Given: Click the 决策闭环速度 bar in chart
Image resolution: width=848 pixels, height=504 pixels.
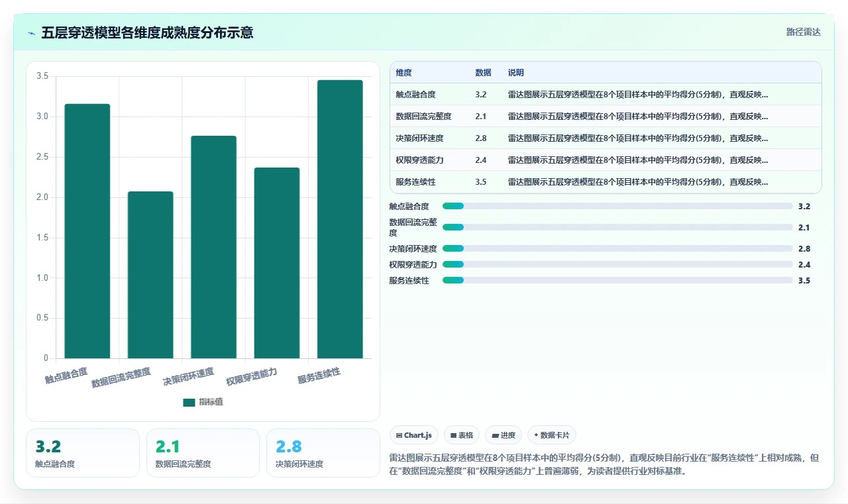Looking at the screenshot, I should tap(213, 247).
